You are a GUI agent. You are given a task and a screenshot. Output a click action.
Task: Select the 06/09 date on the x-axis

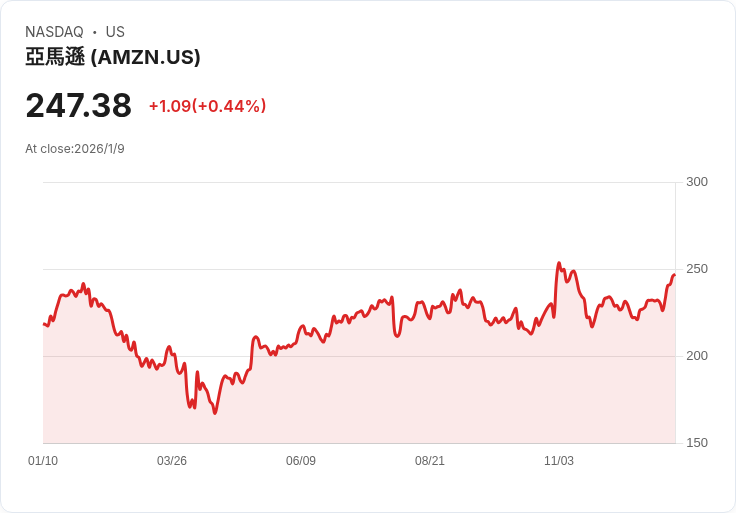pos(301,461)
